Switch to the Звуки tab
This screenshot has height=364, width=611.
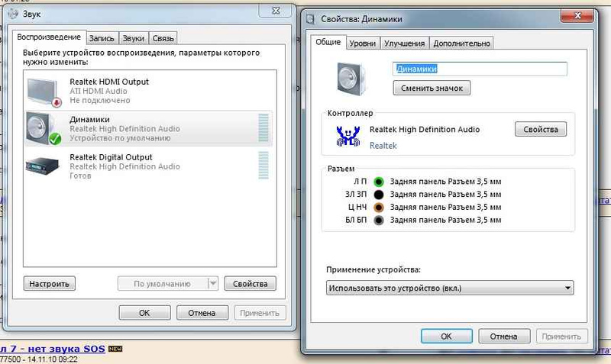(x=133, y=38)
